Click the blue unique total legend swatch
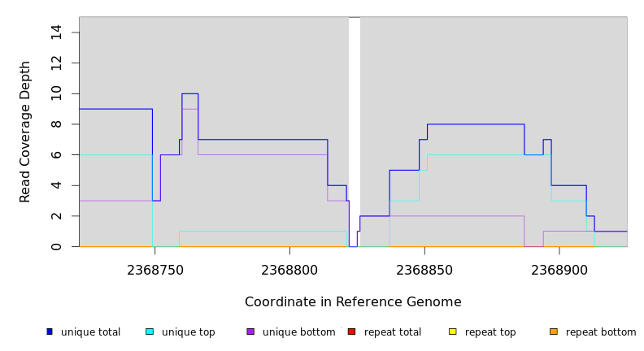This screenshot has height=351, width=644. click(x=50, y=331)
